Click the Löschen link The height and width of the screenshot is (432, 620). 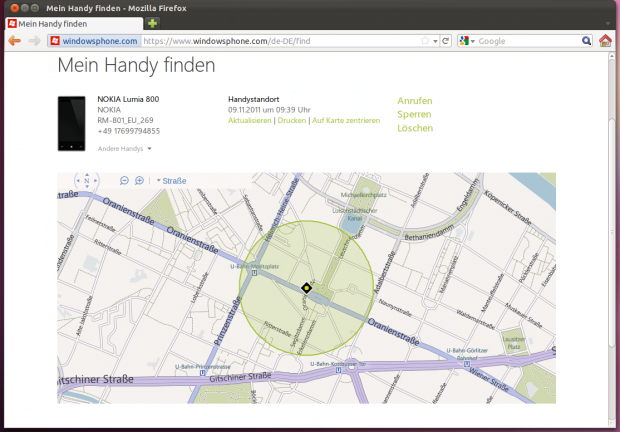(415, 129)
